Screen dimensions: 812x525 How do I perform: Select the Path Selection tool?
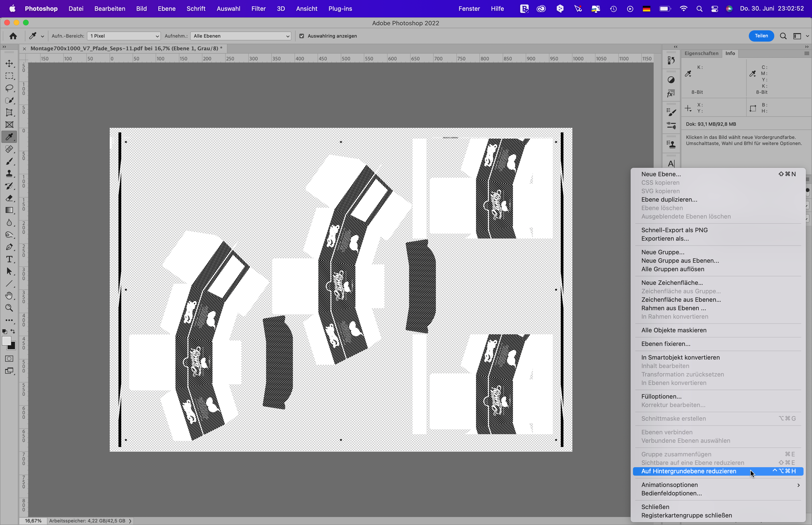point(9,271)
